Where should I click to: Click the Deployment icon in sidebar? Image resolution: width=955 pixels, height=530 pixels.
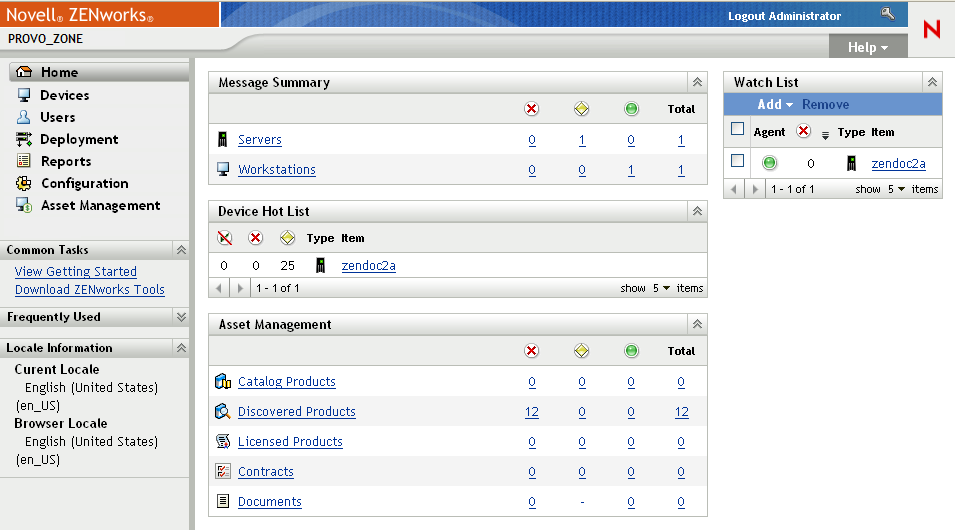24,139
